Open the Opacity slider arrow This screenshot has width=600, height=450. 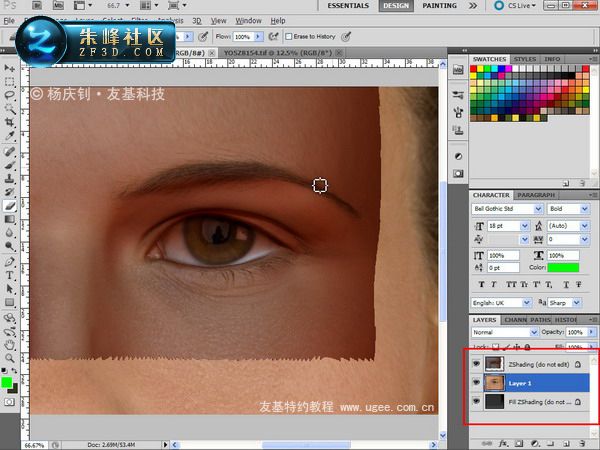click(x=592, y=332)
